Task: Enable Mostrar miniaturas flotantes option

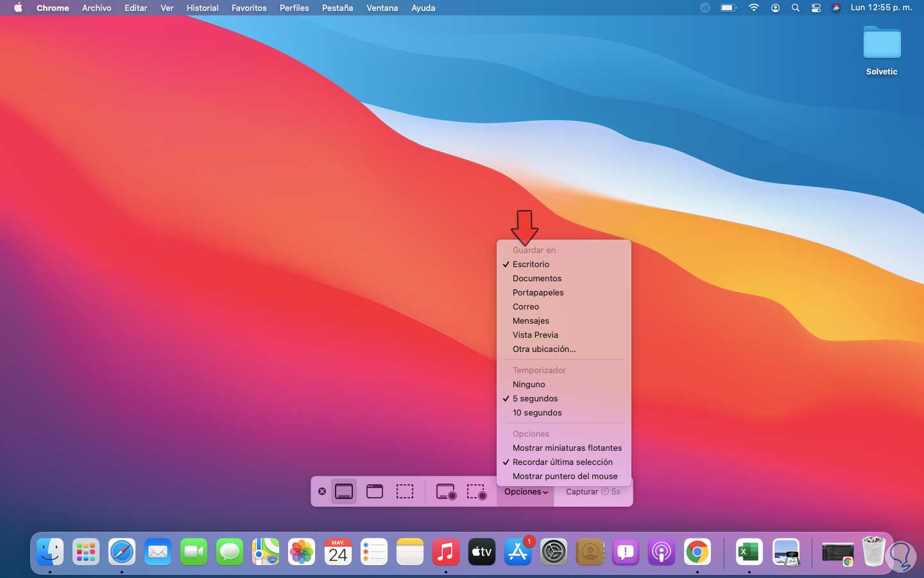Action: click(567, 448)
